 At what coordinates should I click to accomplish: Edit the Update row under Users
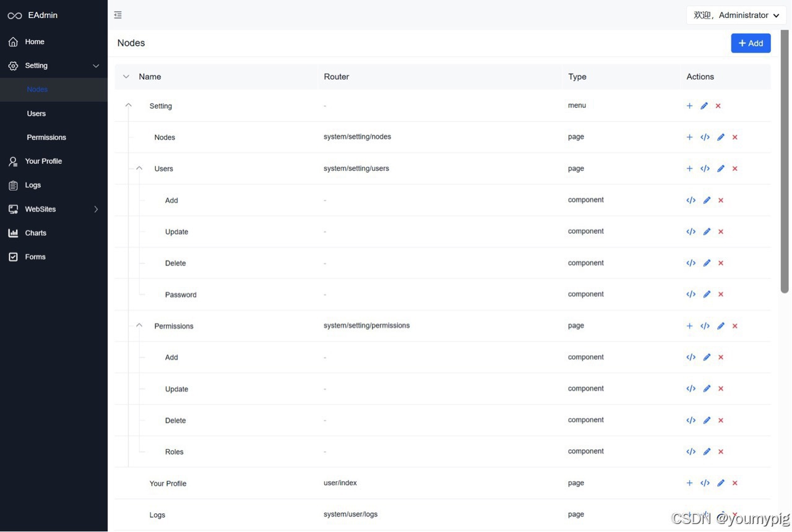coord(707,231)
